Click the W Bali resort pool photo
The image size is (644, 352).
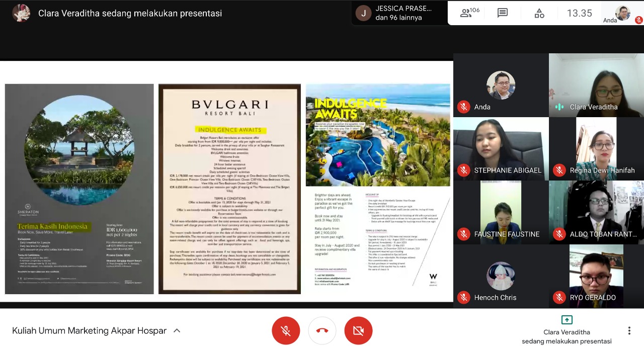378,135
